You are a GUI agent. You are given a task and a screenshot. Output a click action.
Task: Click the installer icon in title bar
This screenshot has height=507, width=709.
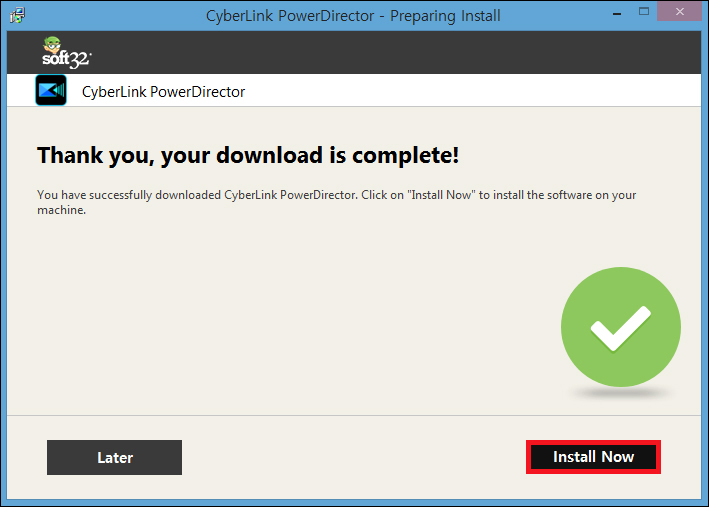coord(17,15)
